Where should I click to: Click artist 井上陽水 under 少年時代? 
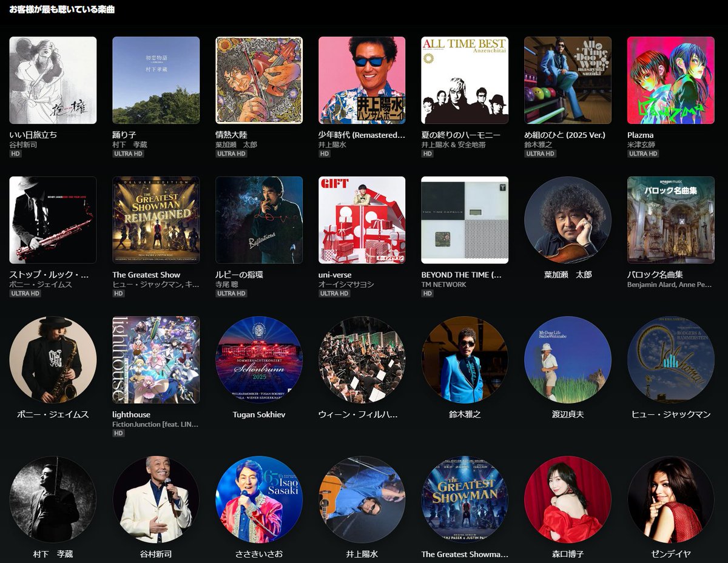coord(333,145)
